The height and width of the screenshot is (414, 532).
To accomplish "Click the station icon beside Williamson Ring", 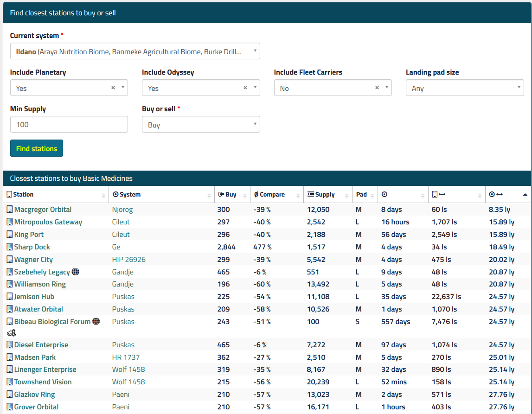I will coord(9,284).
